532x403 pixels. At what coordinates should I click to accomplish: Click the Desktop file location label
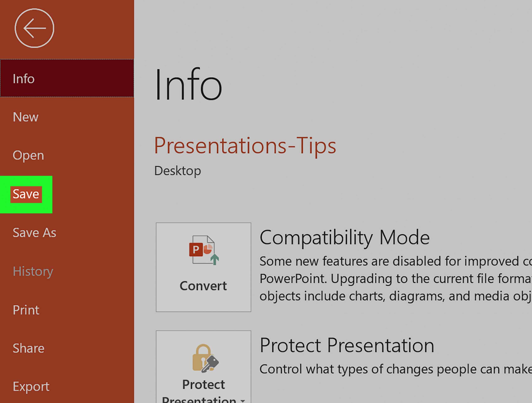pyautogui.click(x=178, y=170)
